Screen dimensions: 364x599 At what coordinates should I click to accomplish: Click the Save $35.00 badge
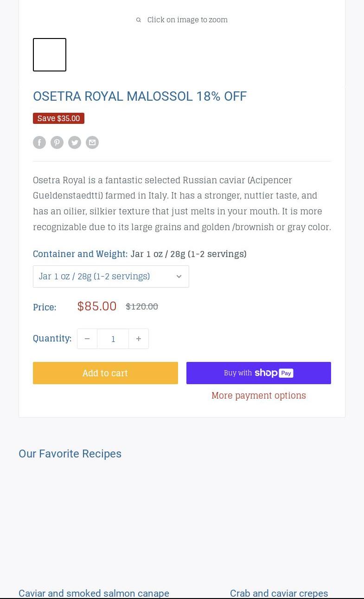click(x=58, y=118)
